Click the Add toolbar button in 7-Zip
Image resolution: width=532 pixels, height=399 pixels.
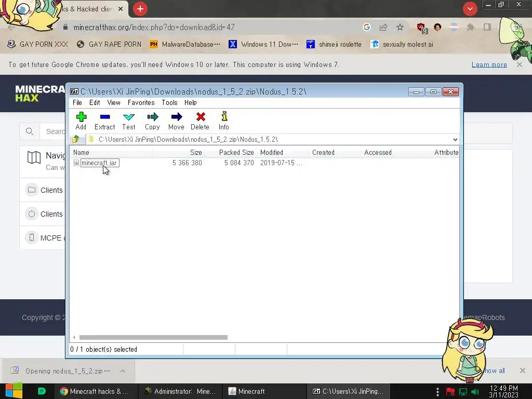(x=81, y=121)
